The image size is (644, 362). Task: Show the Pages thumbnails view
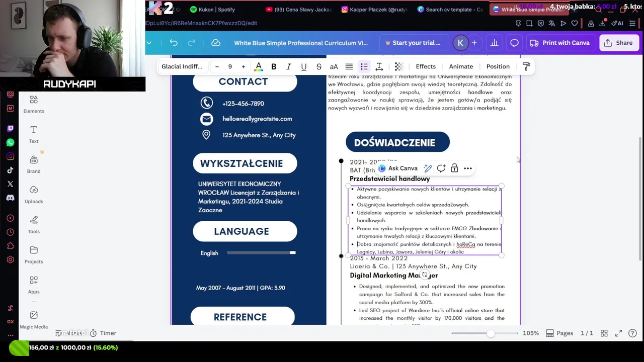(559, 333)
